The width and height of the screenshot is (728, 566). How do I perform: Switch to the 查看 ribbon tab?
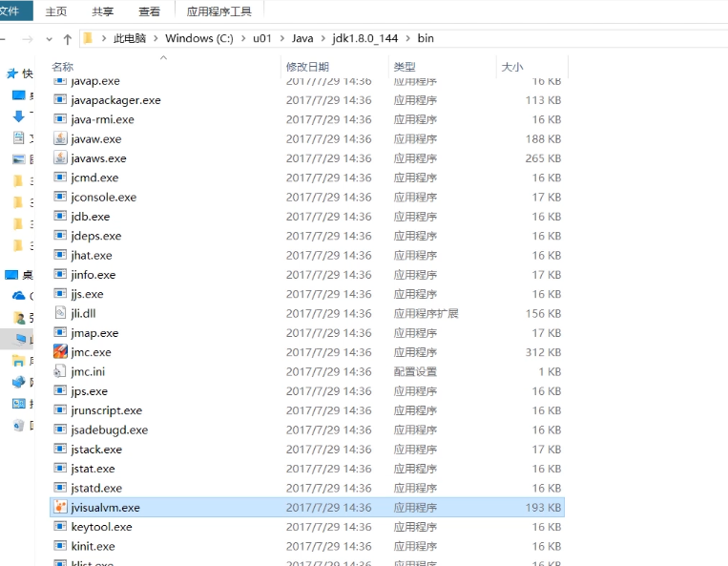click(x=149, y=11)
